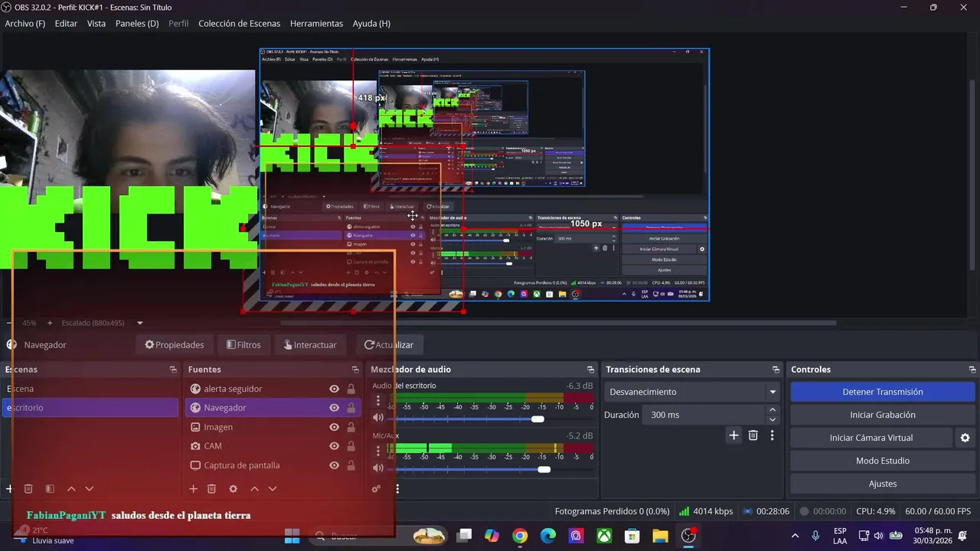Open the Editar menu
The height and width of the screenshot is (551, 980).
click(66, 24)
